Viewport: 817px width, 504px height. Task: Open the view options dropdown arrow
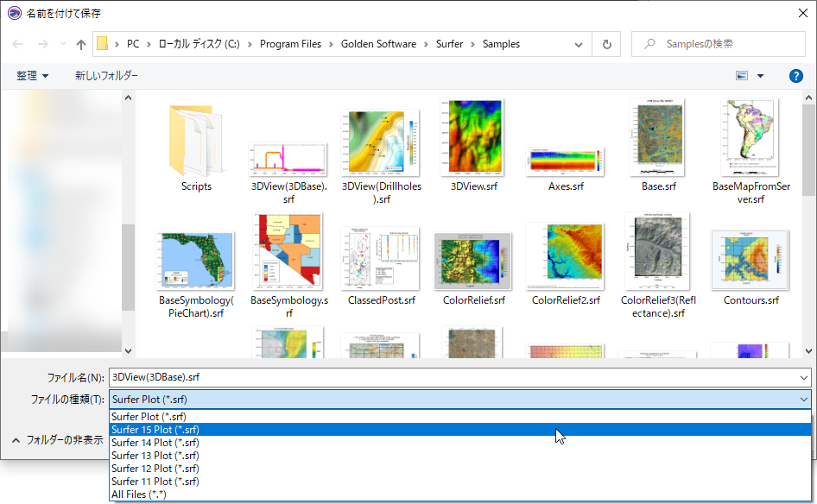(x=760, y=76)
